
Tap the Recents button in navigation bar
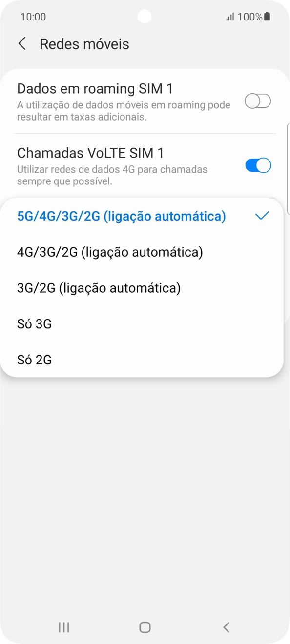63,628
